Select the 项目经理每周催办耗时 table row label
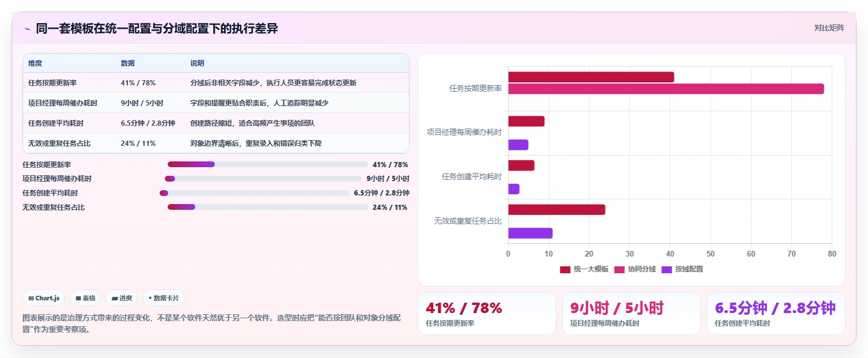Viewport: 868px width, 358px height. (63, 103)
